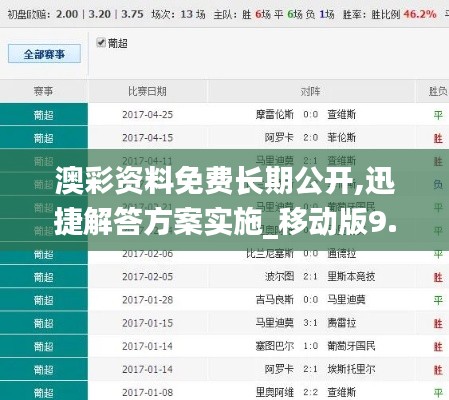The height and width of the screenshot is (400, 449).
Task: Click the 胜 result in 埃斯托里尔 row
Action: pyautogui.click(x=438, y=370)
